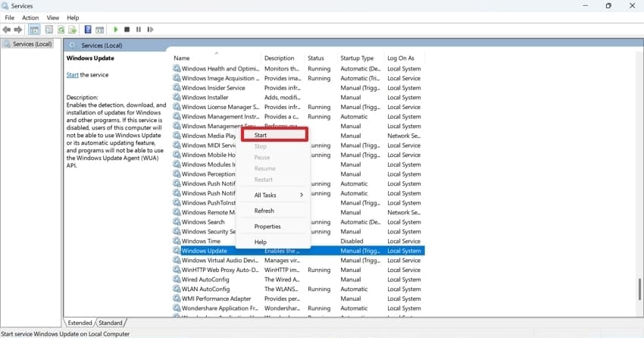Click the Windows Installer service name

click(x=205, y=97)
